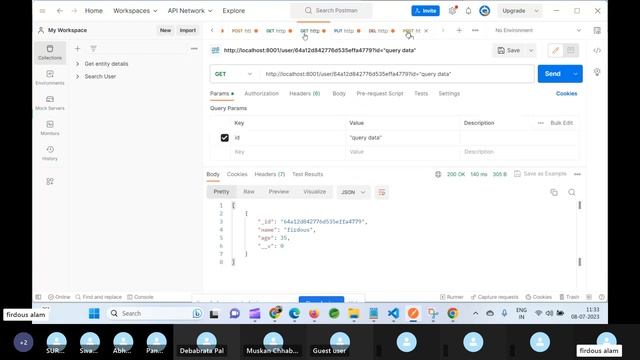
Task: Open the code snippet panel
Action: (x=597, y=51)
